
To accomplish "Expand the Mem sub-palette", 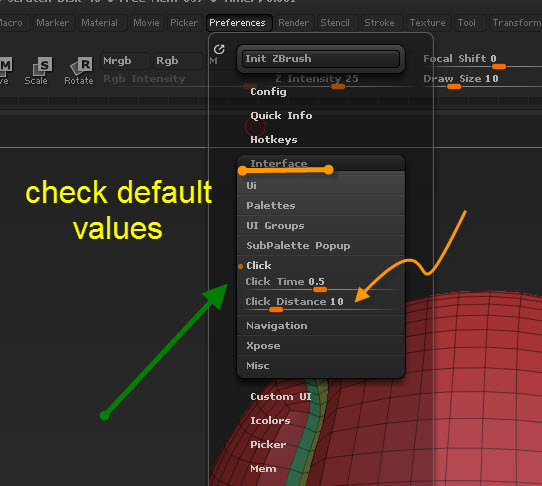I will tap(263, 469).
